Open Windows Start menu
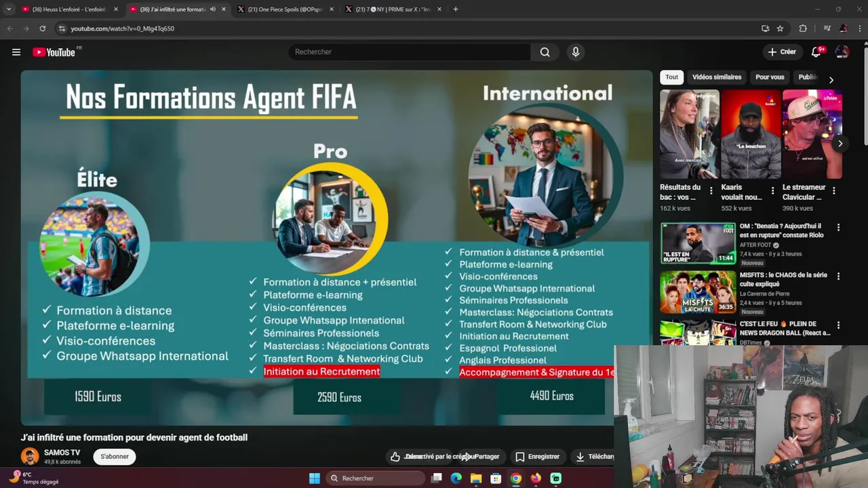The image size is (868, 488). 315,478
